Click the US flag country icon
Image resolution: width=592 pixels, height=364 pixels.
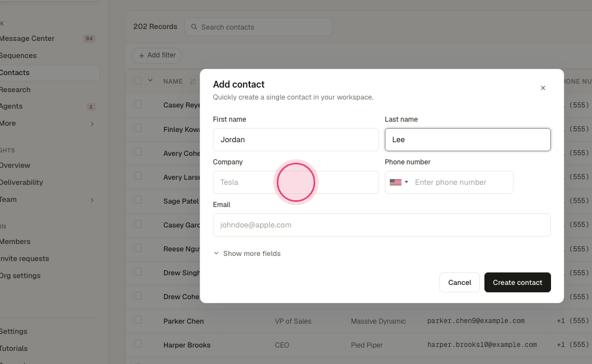click(395, 182)
